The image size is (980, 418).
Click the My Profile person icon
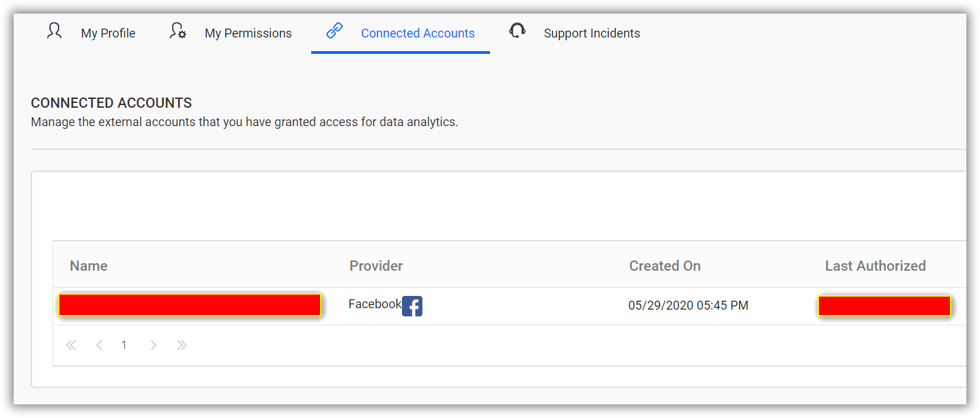pyautogui.click(x=54, y=31)
